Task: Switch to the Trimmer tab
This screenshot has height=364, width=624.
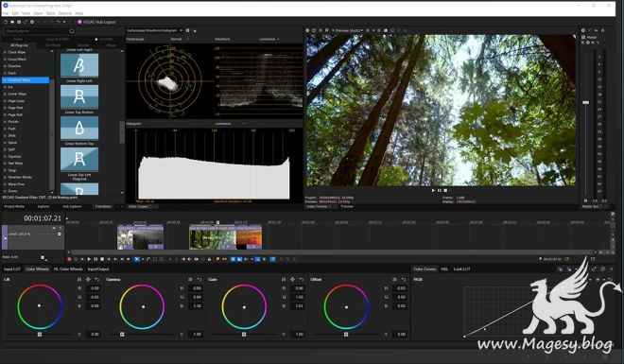Action: pyautogui.click(x=347, y=206)
